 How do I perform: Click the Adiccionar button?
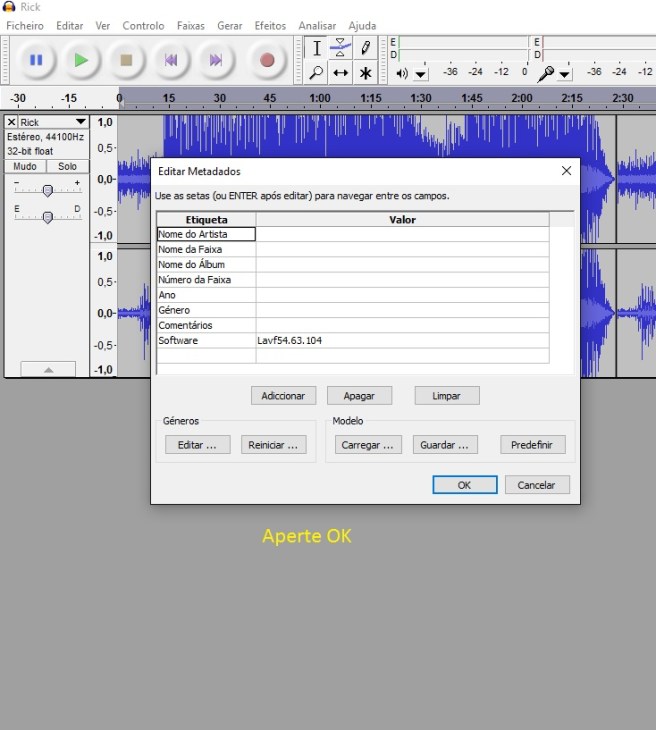tap(283, 396)
